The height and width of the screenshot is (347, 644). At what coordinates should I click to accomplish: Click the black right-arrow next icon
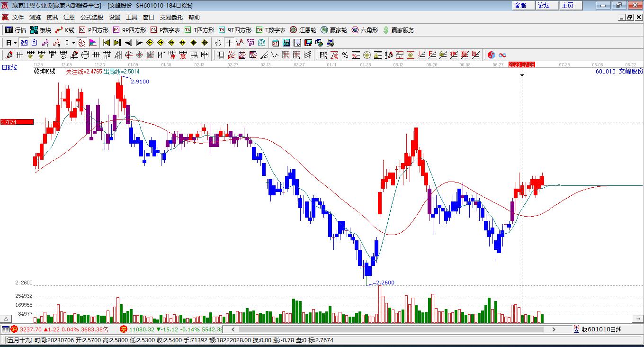(139, 43)
